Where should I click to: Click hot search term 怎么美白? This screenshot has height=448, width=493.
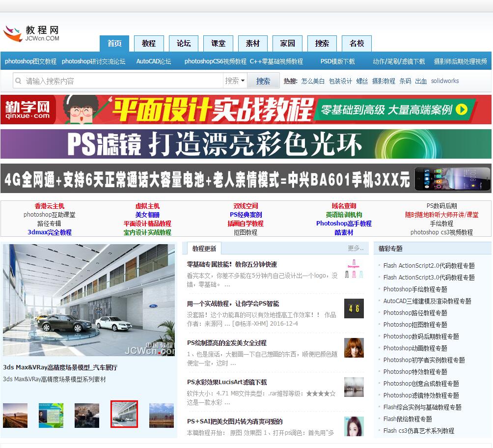(313, 81)
